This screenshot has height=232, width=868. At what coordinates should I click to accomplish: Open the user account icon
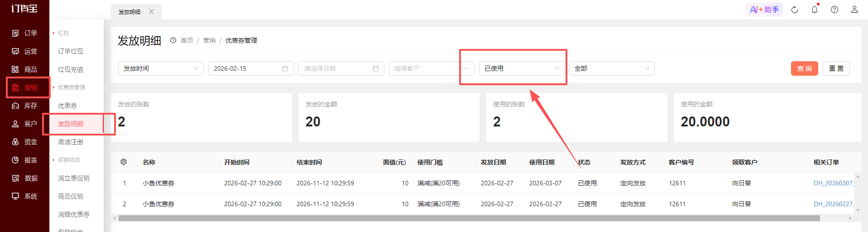click(x=854, y=10)
